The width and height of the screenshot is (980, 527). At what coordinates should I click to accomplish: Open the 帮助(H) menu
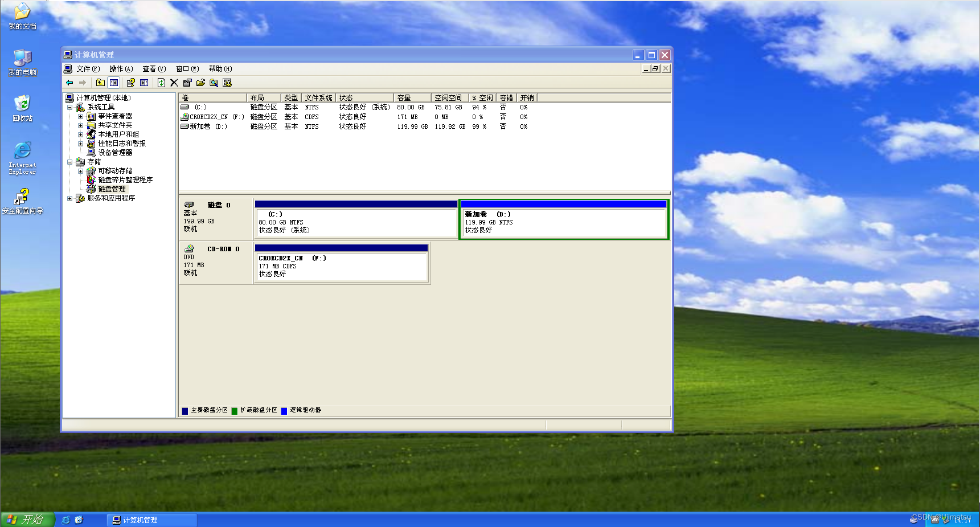[x=220, y=69]
